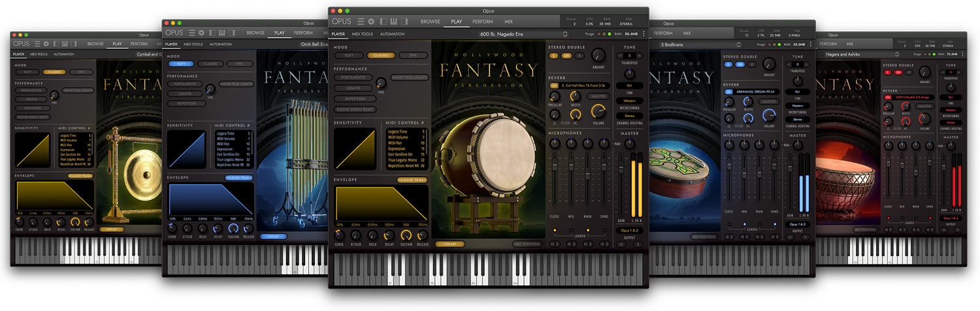Increase transpose with plus stepper in center window
Screen dimensions: 980x311
639,56
